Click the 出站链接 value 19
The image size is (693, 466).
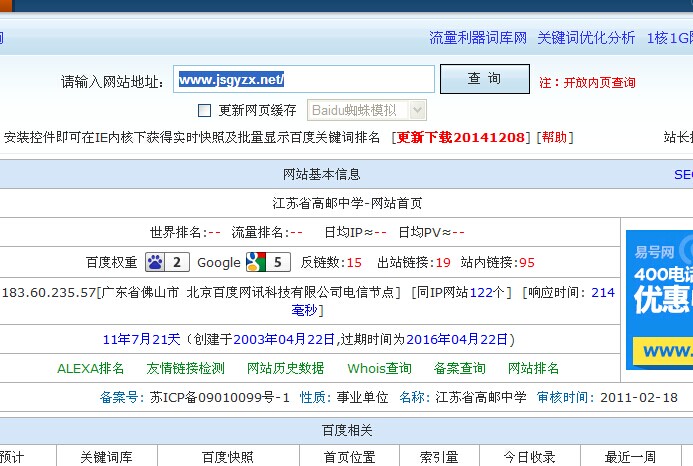click(443, 263)
